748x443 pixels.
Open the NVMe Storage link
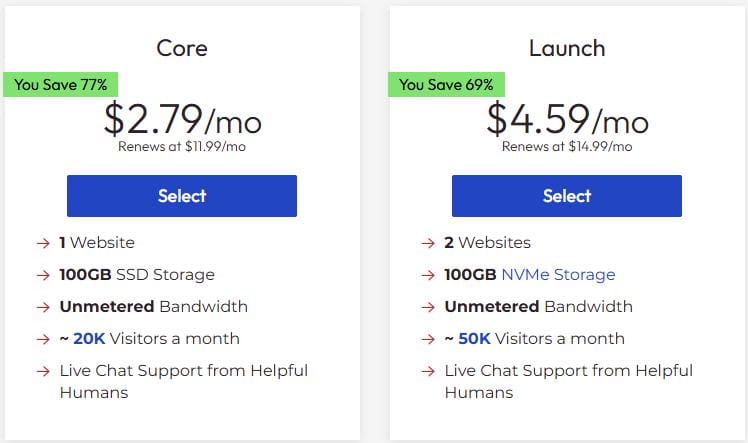(x=558, y=274)
